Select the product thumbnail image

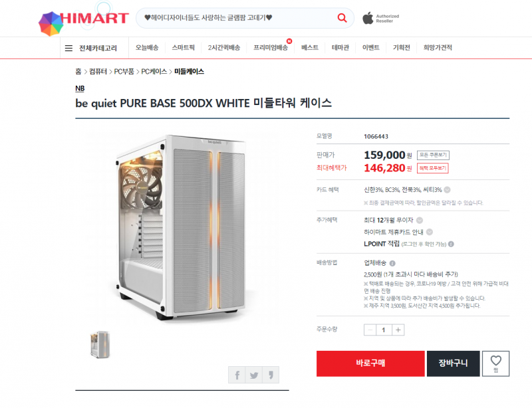[100, 345]
